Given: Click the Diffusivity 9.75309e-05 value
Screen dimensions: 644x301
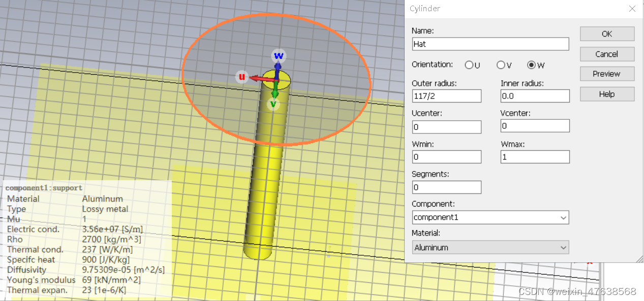Looking at the screenshot, I should (x=123, y=270).
